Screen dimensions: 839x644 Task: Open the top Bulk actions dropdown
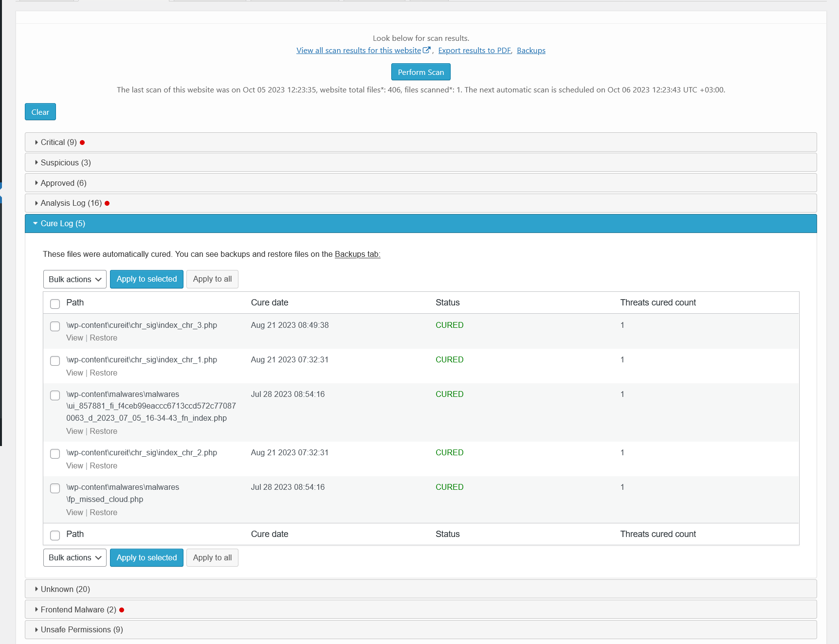coord(75,279)
